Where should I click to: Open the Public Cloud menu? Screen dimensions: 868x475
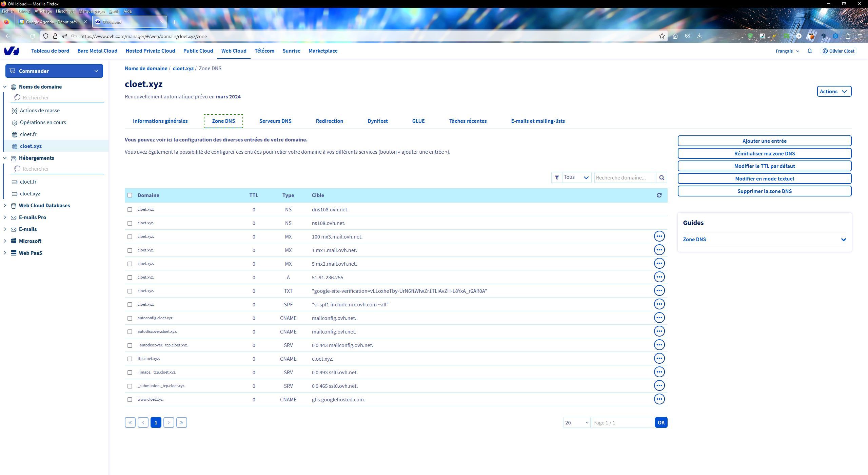198,51
